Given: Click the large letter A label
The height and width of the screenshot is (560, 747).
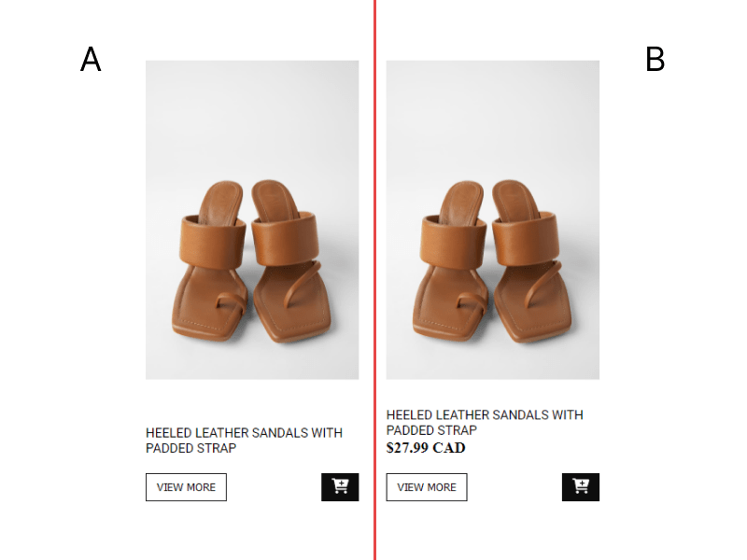Looking at the screenshot, I should coord(91,60).
